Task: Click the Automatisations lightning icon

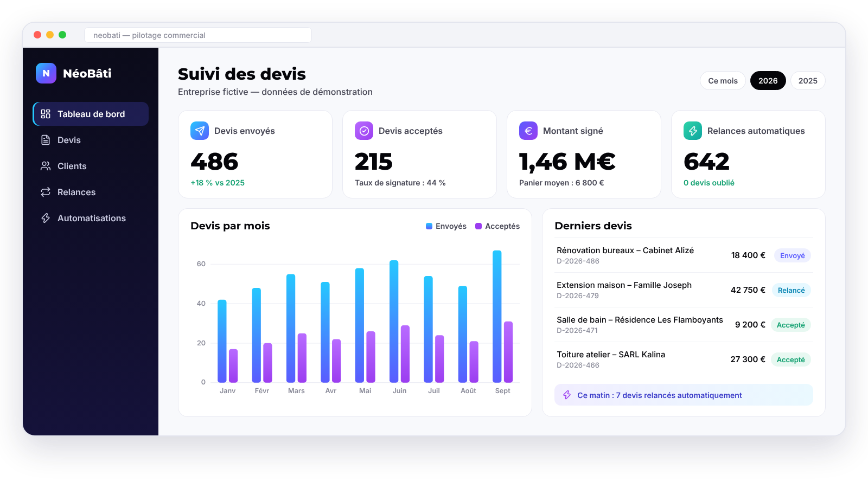Action: (x=46, y=218)
